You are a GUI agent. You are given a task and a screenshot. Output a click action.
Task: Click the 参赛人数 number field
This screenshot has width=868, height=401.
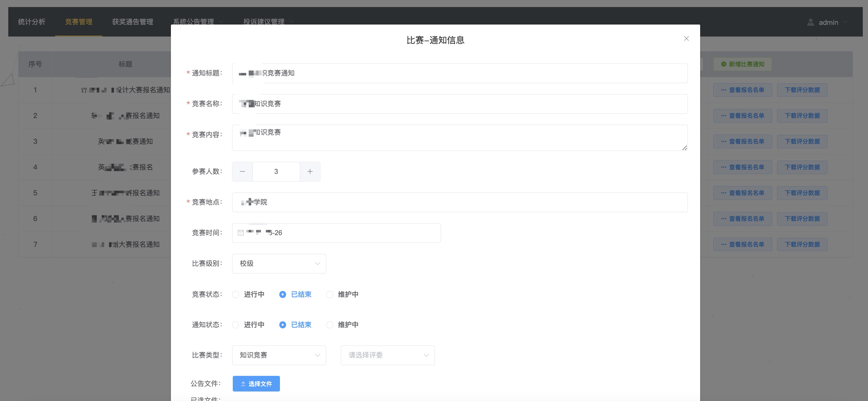point(276,172)
